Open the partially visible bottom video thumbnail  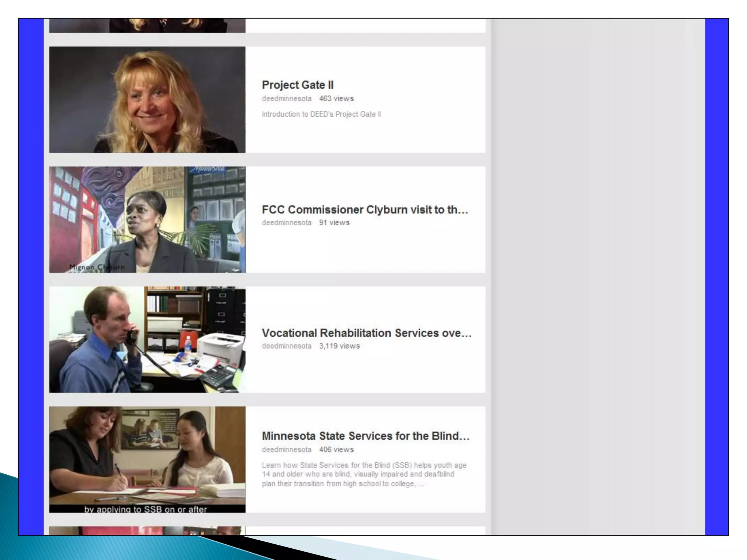(x=147, y=531)
